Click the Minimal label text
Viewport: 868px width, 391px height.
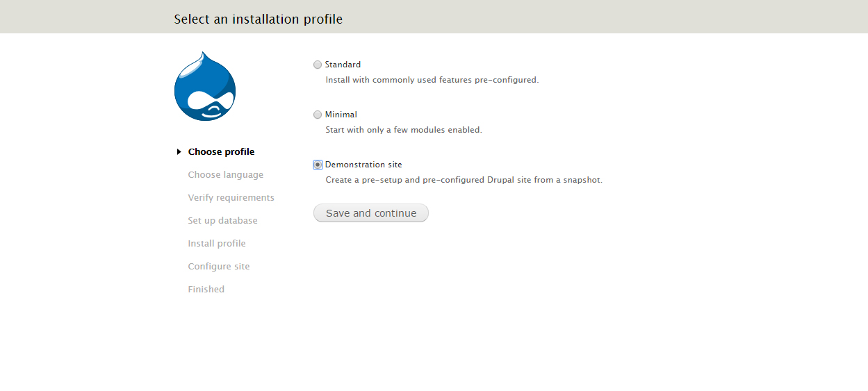pos(341,115)
